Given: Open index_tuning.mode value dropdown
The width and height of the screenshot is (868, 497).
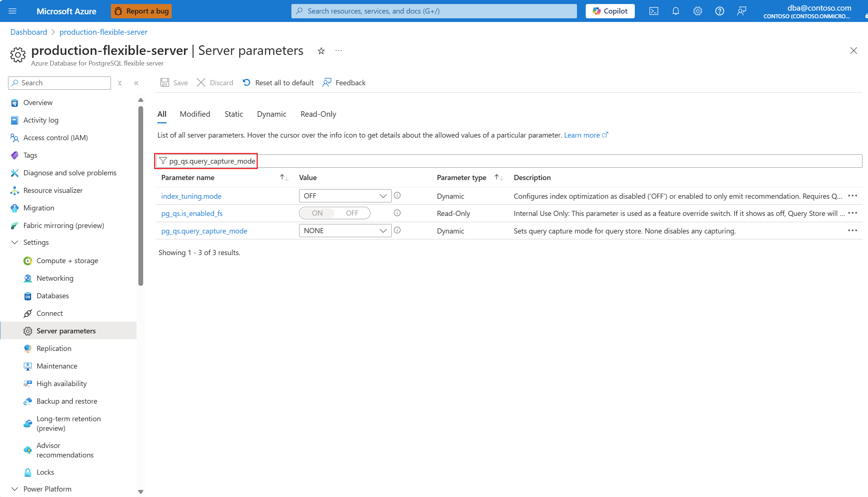Looking at the screenshot, I should [345, 196].
